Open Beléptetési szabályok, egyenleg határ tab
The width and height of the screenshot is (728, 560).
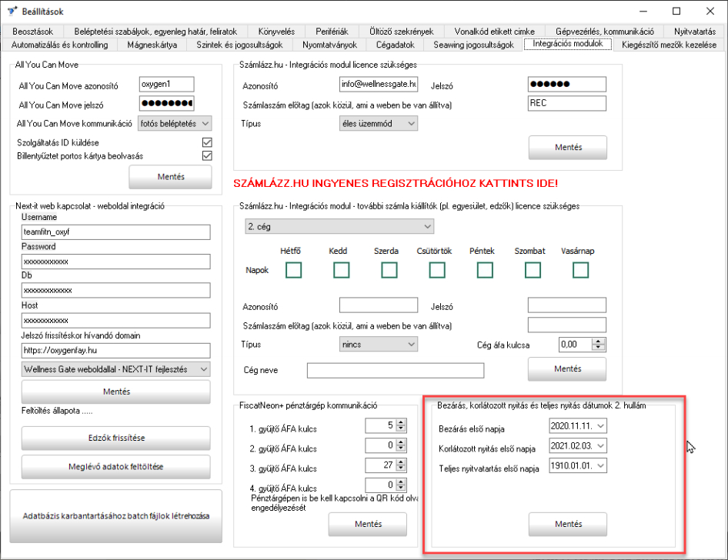click(155, 32)
